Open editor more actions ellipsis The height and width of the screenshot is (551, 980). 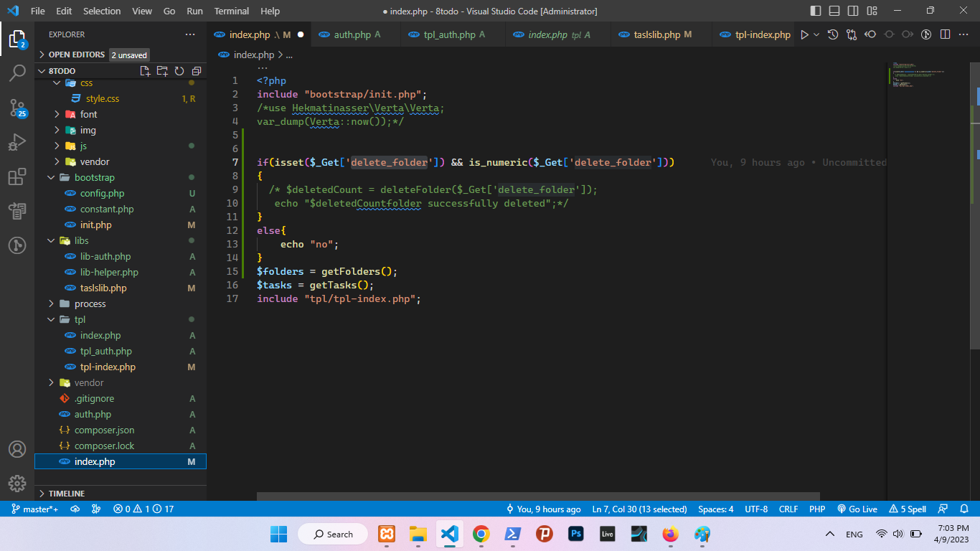(963, 34)
